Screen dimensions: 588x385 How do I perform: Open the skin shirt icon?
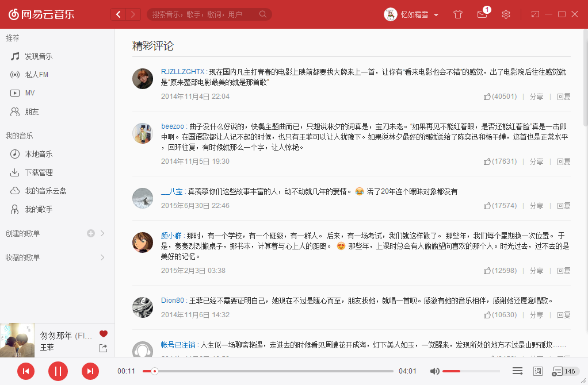coord(458,14)
